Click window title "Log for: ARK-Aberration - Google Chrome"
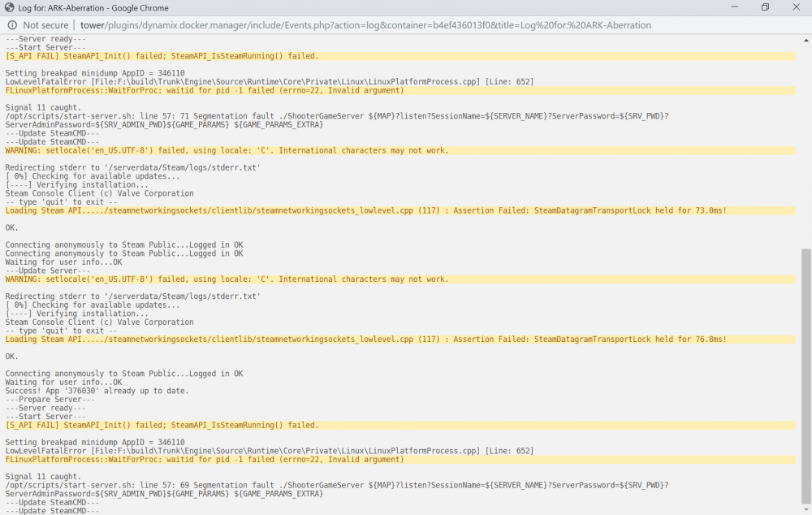The width and height of the screenshot is (812, 515). pyautogui.click(x=93, y=8)
